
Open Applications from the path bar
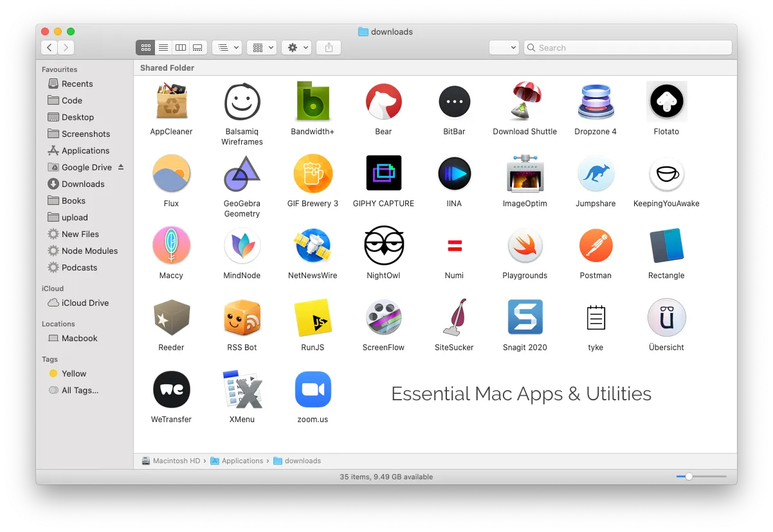(x=242, y=461)
